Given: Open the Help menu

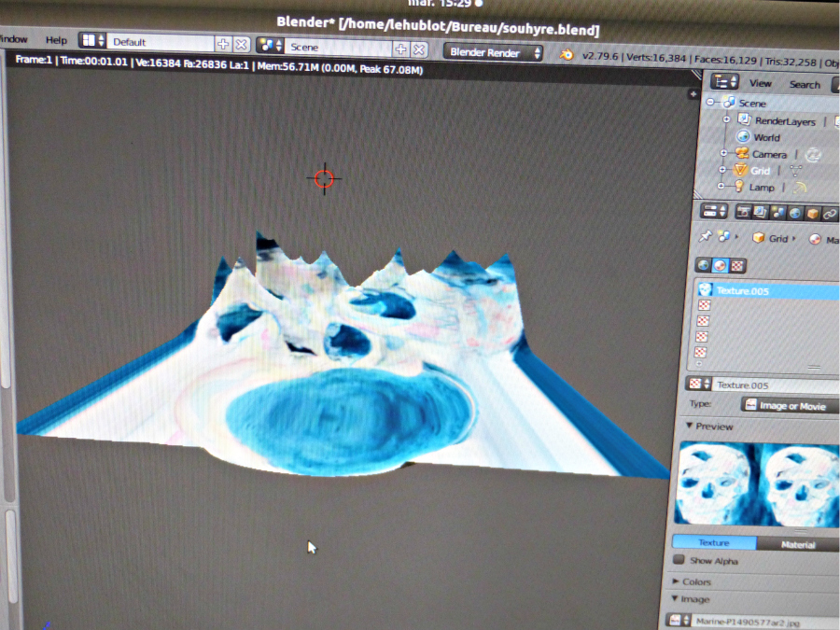Looking at the screenshot, I should (x=56, y=40).
